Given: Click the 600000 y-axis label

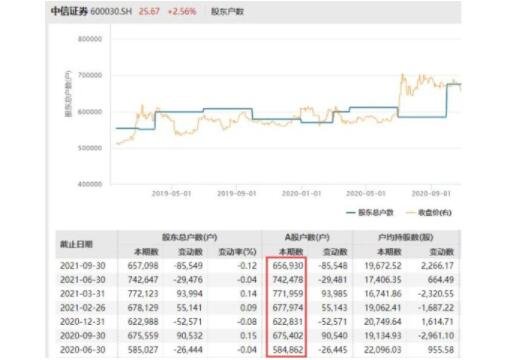Looking at the screenshot, I should point(90,112).
